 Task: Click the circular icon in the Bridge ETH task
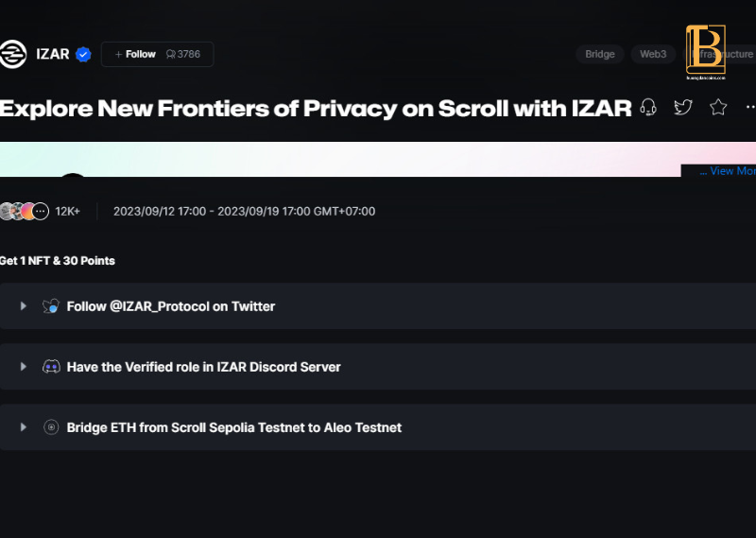pyautogui.click(x=51, y=427)
